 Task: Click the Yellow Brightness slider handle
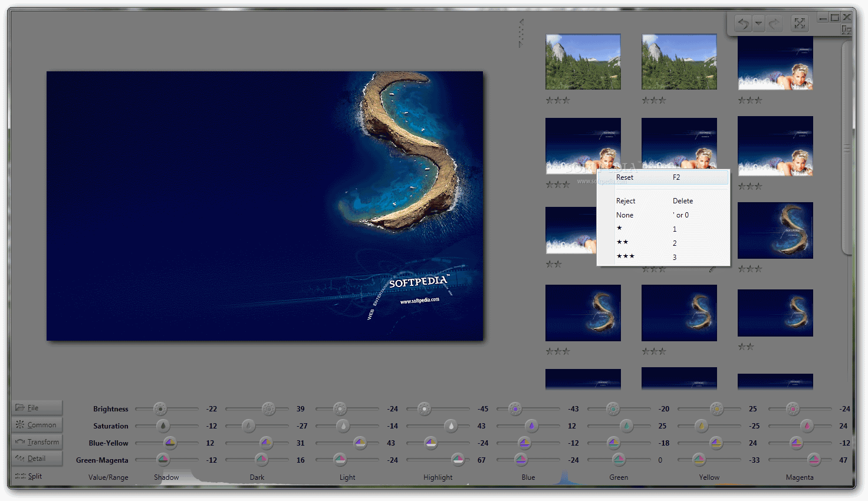tap(716, 408)
